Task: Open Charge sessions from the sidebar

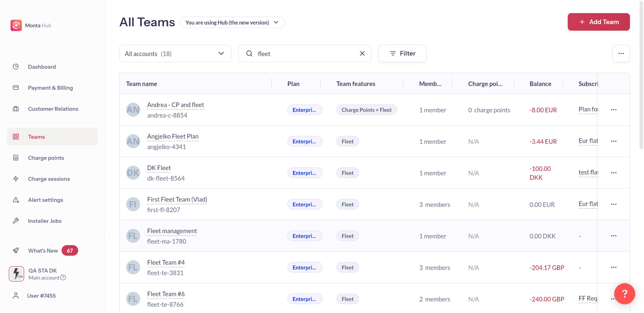Action: tap(49, 179)
